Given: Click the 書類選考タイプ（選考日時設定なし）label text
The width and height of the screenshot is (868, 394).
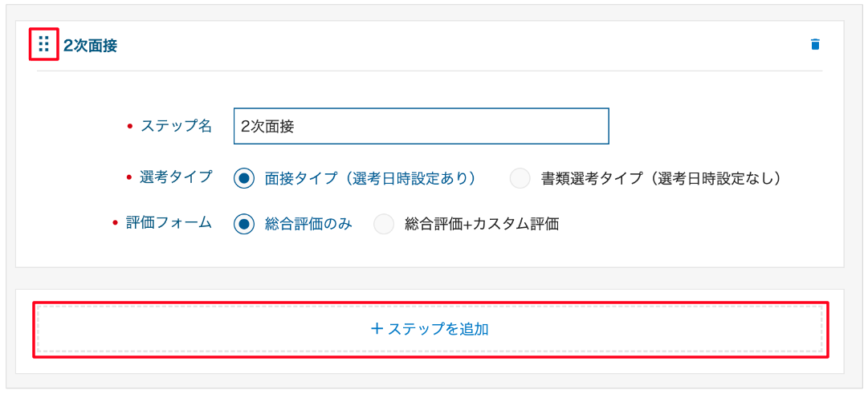Looking at the screenshot, I should (661, 178).
